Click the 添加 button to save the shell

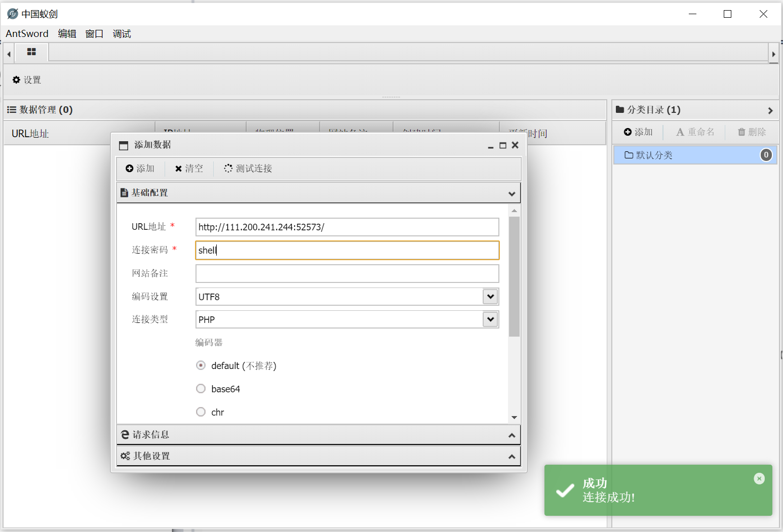(x=140, y=168)
